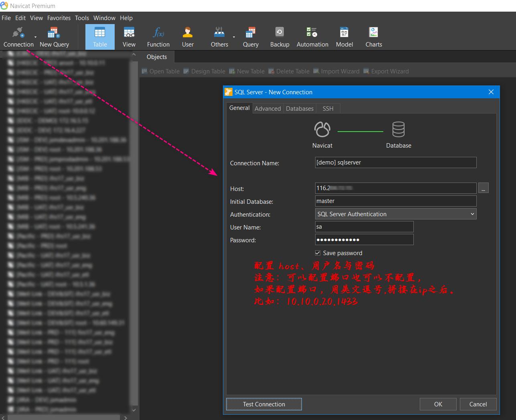The height and width of the screenshot is (420, 516).
Task: Confirm with the OK button
Action: [438, 404]
